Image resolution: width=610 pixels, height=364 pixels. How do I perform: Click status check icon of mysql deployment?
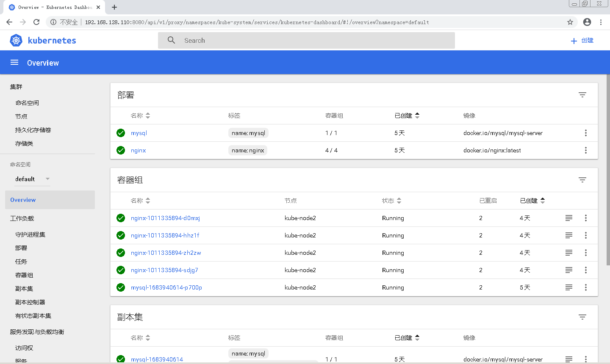pos(121,133)
